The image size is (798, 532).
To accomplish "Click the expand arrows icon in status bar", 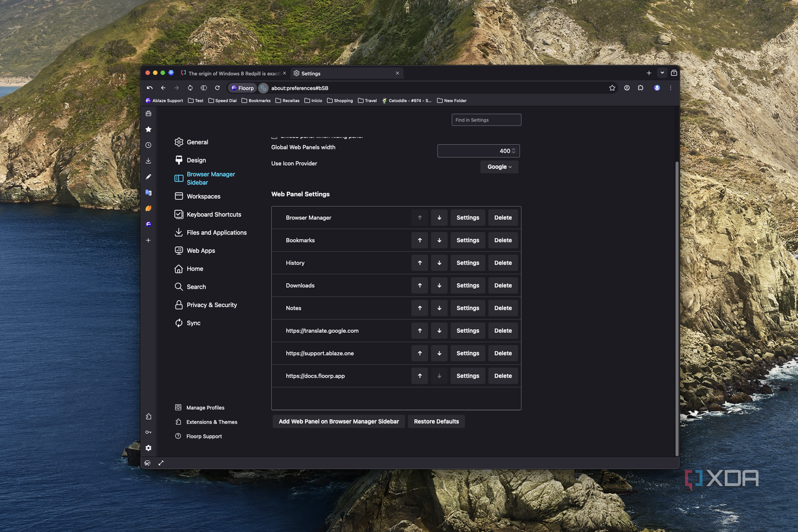I will click(x=161, y=463).
